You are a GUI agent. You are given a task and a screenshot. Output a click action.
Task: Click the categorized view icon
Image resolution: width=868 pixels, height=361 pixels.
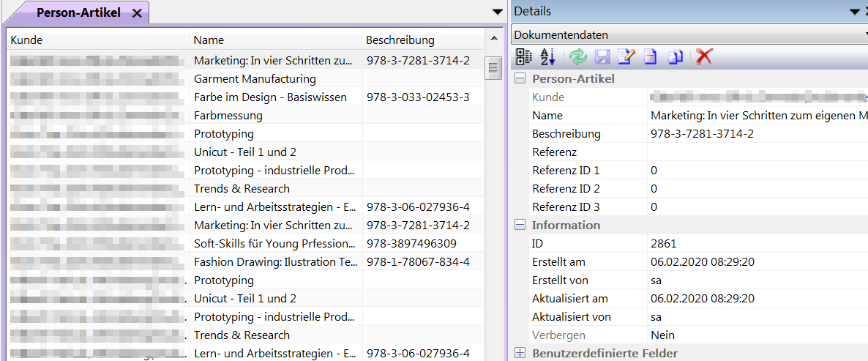pos(524,56)
